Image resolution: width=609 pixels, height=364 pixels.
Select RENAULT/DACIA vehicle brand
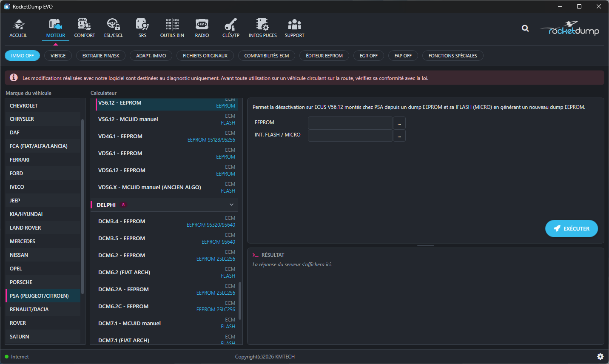[x=43, y=309]
